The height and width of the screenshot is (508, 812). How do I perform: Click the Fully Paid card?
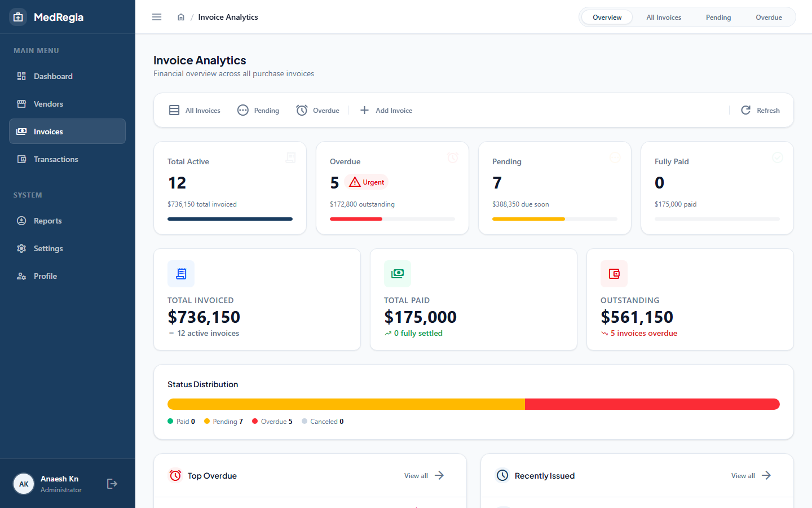coord(717,188)
